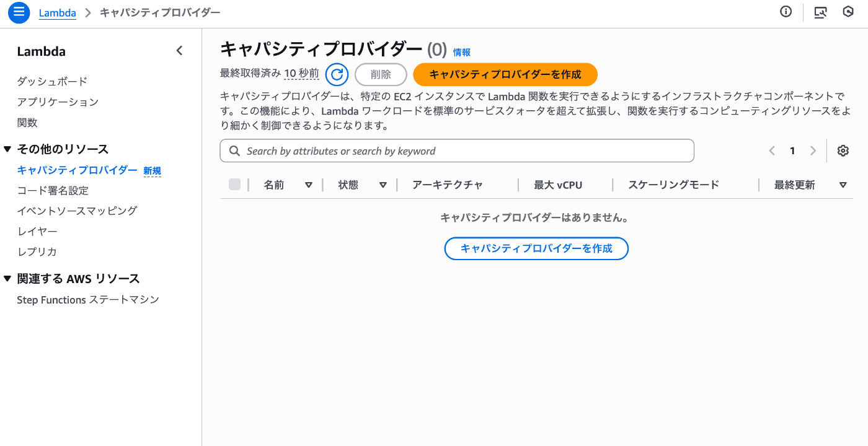Focus the search by attributes field
The width and height of the screenshot is (868, 446).
click(x=457, y=151)
